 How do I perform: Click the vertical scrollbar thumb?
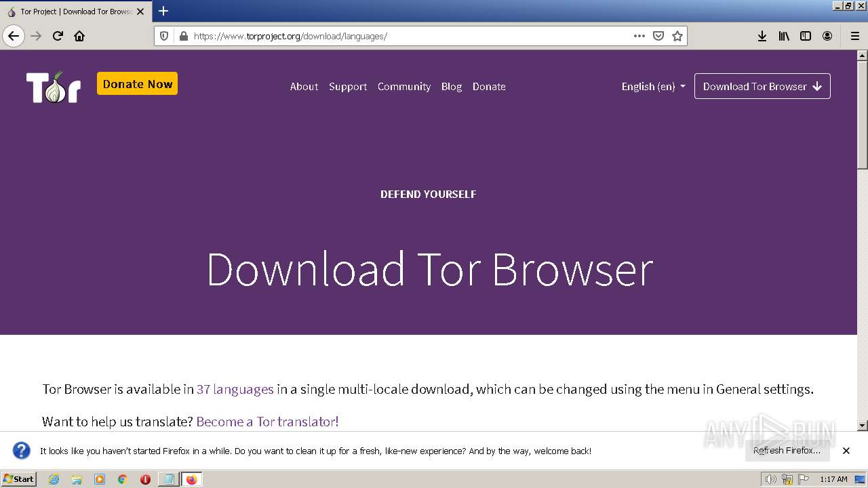(x=863, y=114)
